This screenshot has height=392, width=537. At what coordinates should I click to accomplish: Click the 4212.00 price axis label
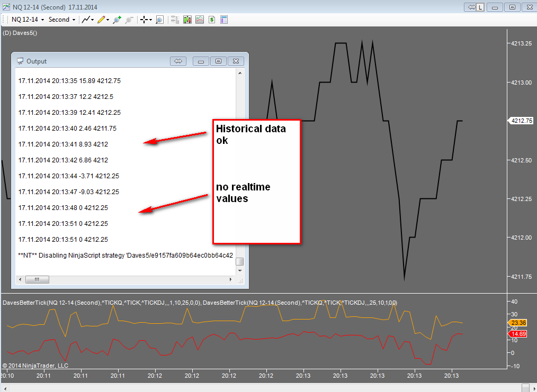522,238
